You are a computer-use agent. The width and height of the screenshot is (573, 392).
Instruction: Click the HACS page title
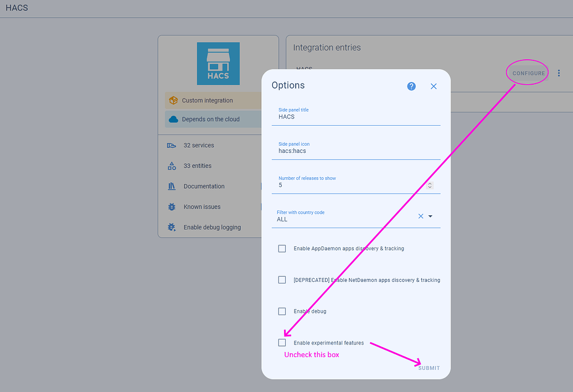click(x=17, y=8)
